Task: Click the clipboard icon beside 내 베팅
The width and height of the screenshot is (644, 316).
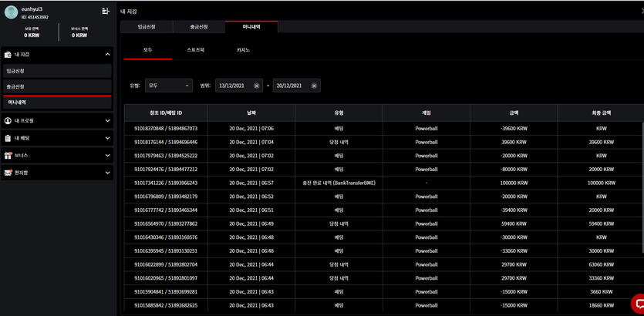Action: [8, 138]
